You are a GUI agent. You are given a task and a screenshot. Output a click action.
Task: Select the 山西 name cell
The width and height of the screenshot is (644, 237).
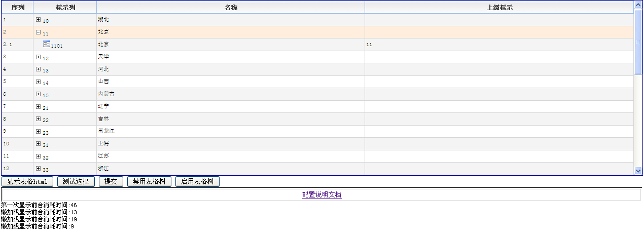pyautogui.click(x=231, y=82)
